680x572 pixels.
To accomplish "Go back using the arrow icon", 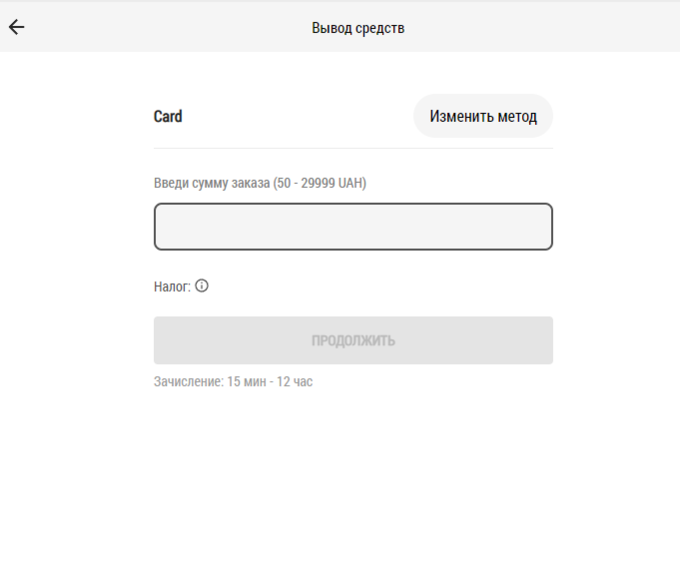I will point(16,27).
